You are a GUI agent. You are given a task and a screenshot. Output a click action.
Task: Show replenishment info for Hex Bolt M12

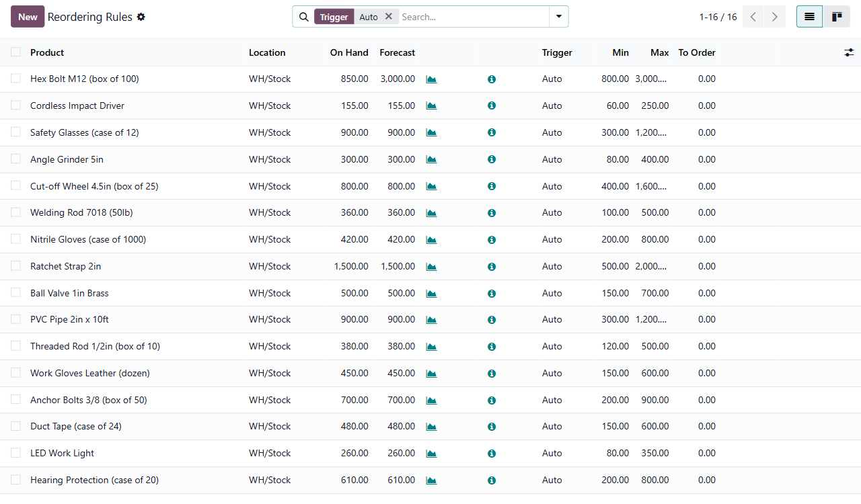(492, 79)
